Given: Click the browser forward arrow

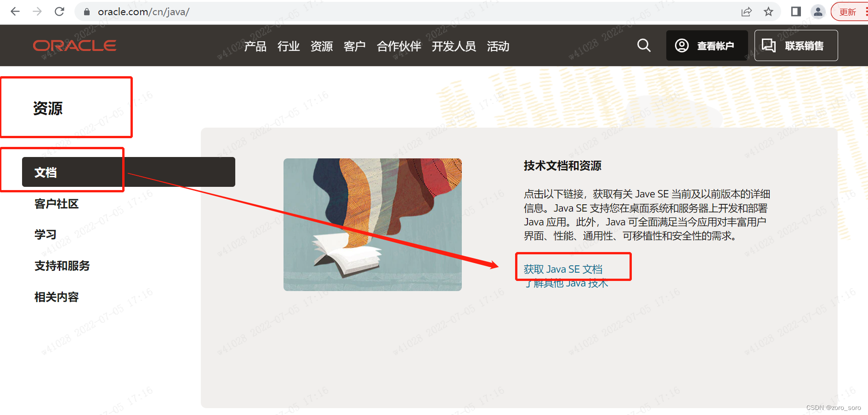Looking at the screenshot, I should tap(37, 11).
